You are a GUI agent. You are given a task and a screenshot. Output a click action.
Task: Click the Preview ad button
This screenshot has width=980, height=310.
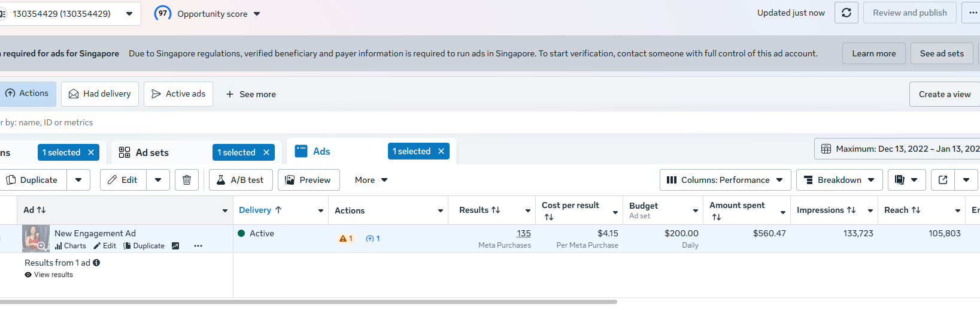pos(308,180)
